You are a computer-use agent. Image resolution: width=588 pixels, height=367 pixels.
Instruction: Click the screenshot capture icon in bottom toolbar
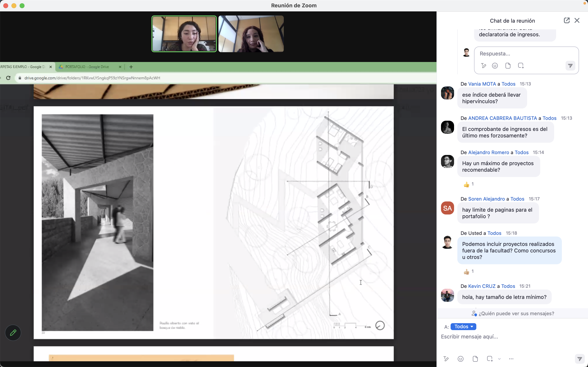click(490, 359)
